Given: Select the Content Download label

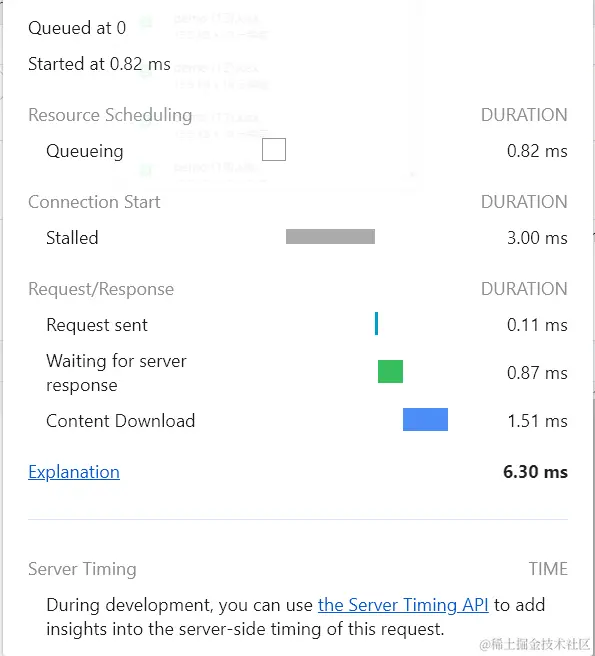Looking at the screenshot, I should pos(121,421).
